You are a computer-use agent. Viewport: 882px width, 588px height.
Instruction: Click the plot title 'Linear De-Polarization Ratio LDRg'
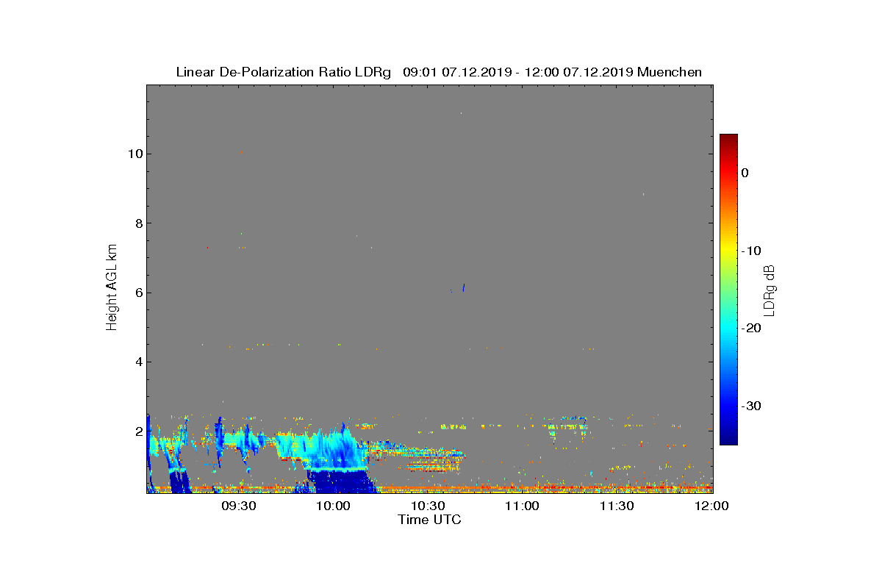[284, 72]
